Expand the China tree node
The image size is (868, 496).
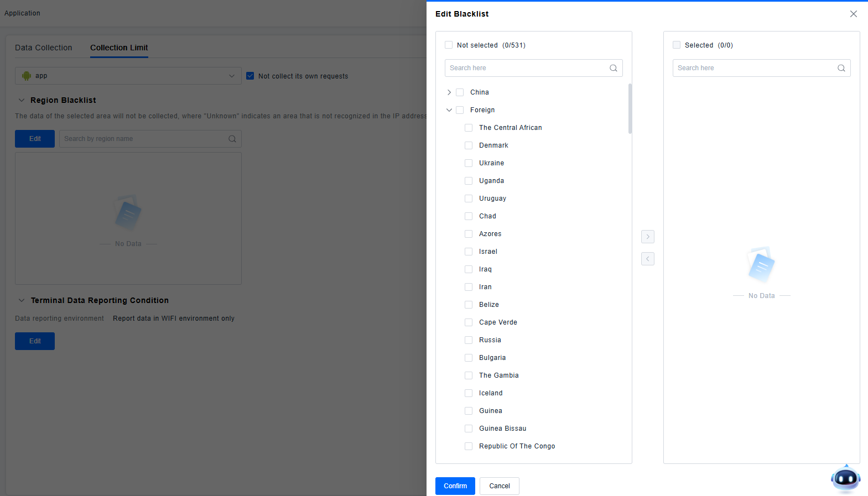tap(449, 92)
